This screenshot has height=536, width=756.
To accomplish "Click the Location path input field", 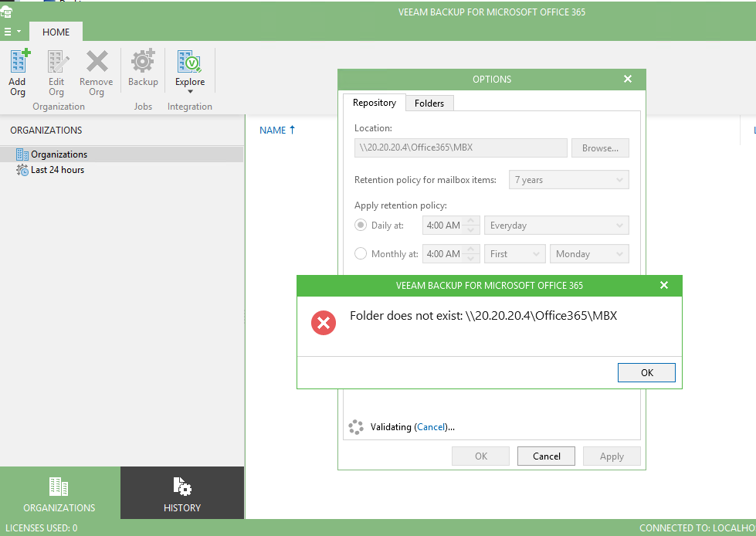I will (x=460, y=148).
